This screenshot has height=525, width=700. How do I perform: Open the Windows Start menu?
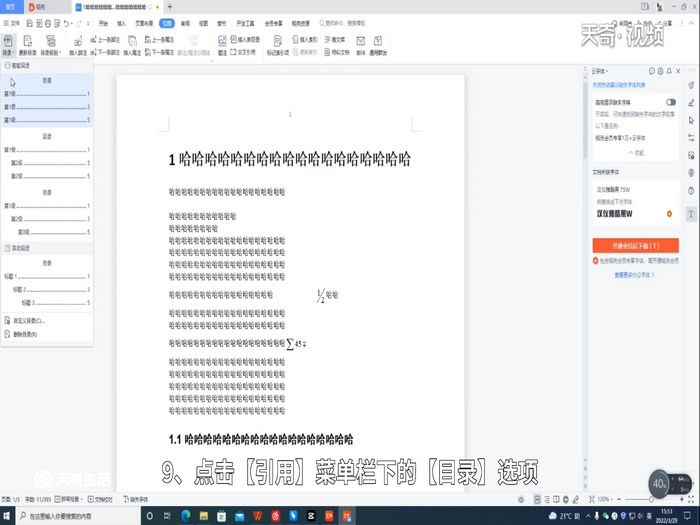coord(10,516)
